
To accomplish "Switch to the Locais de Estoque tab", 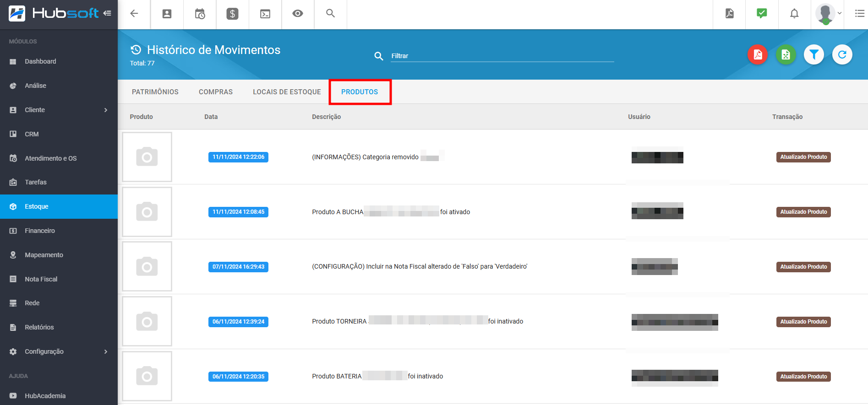I will pos(287,92).
